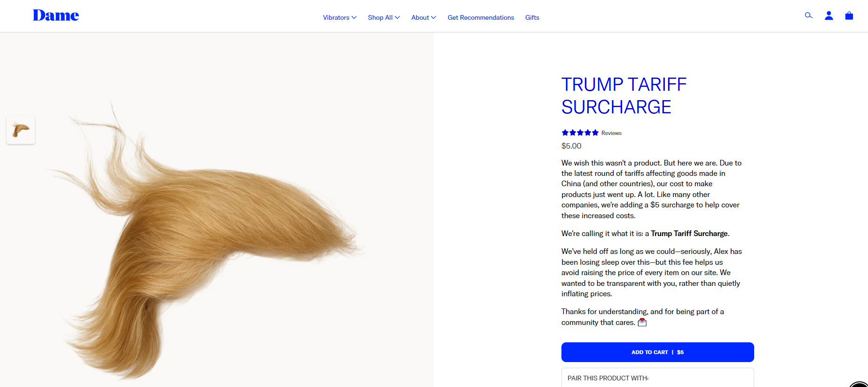Click the Dame logo
This screenshot has width=868, height=387.
click(x=56, y=16)
